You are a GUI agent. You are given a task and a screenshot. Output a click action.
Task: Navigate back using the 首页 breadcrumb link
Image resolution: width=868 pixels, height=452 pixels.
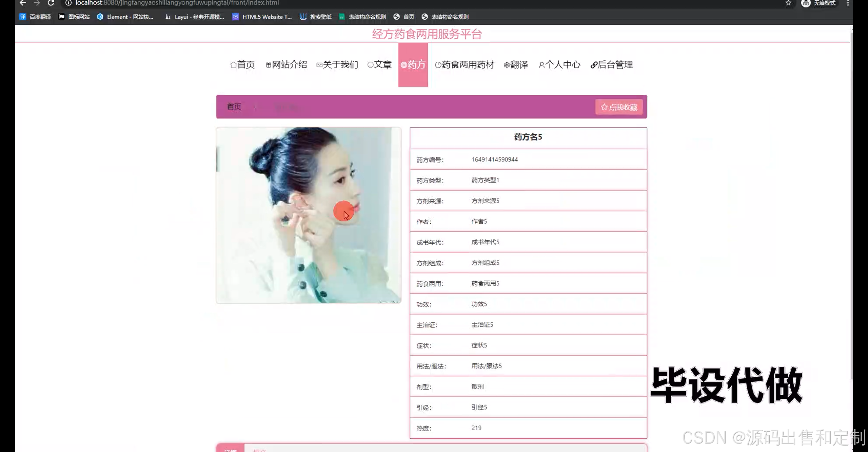click(233, 107)
